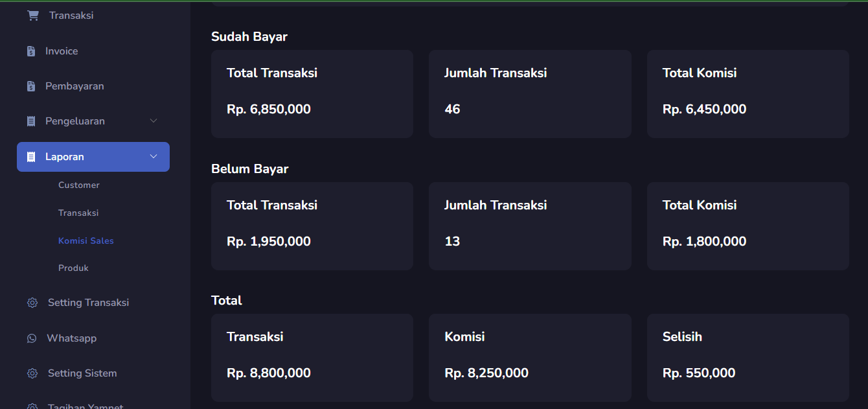Click the Transaksi shopping cart icon

click(33, 16)
